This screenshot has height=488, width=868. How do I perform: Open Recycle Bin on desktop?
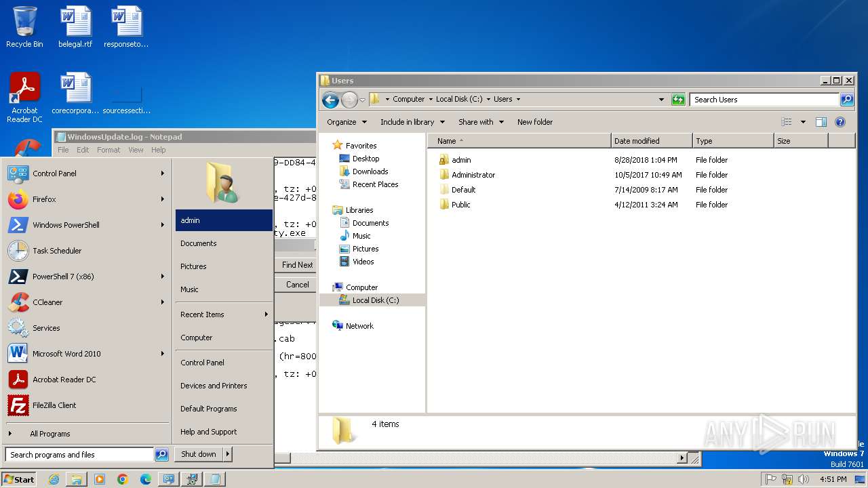(24, 27)
